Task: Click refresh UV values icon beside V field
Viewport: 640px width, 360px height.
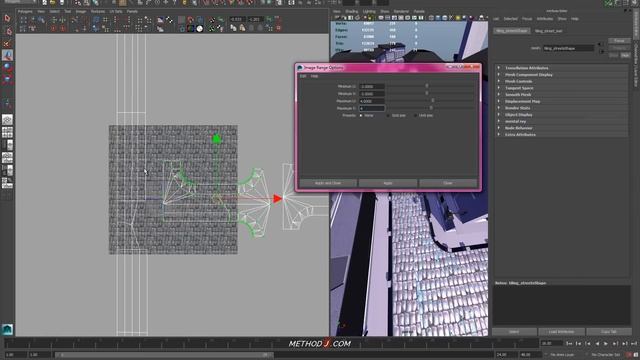Action: coord(269,19)
